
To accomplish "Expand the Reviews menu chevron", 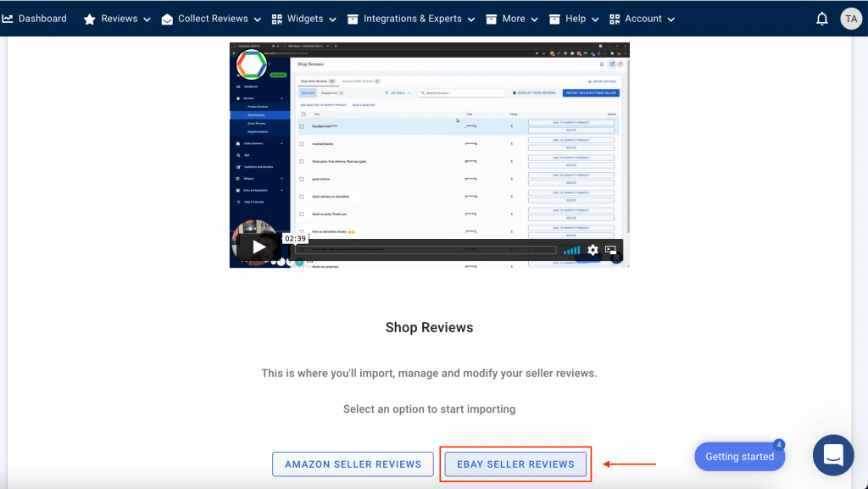I will (147, 19).
